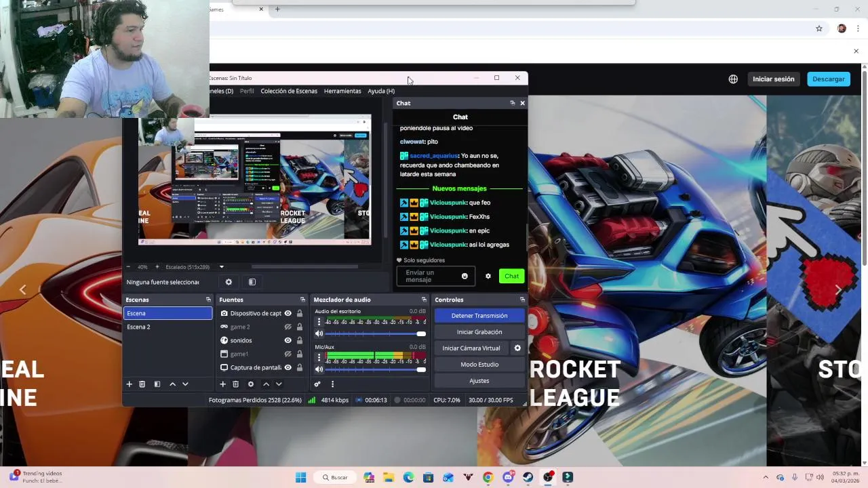
Task: Close the page banner with X
Action: [x=856, y=51]
